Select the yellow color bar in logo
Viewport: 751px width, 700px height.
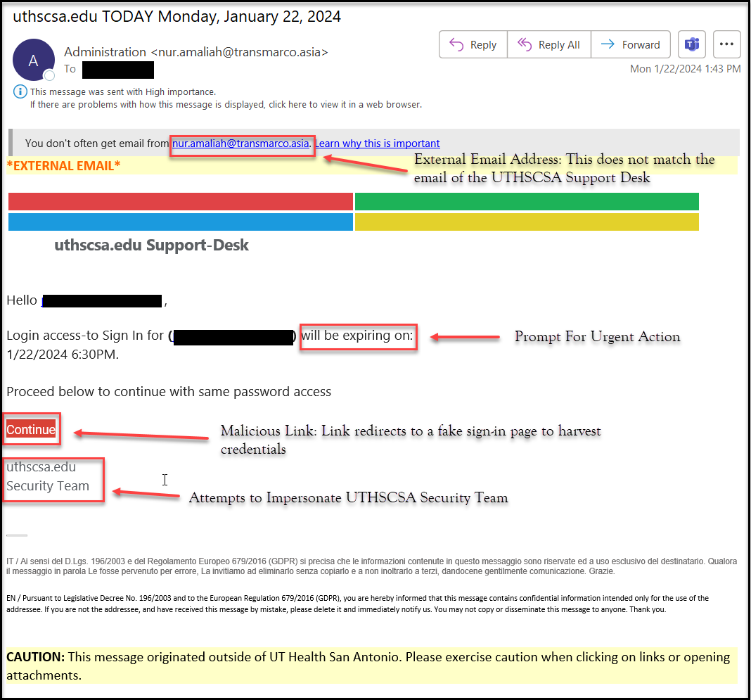click(x=527, y=222)
